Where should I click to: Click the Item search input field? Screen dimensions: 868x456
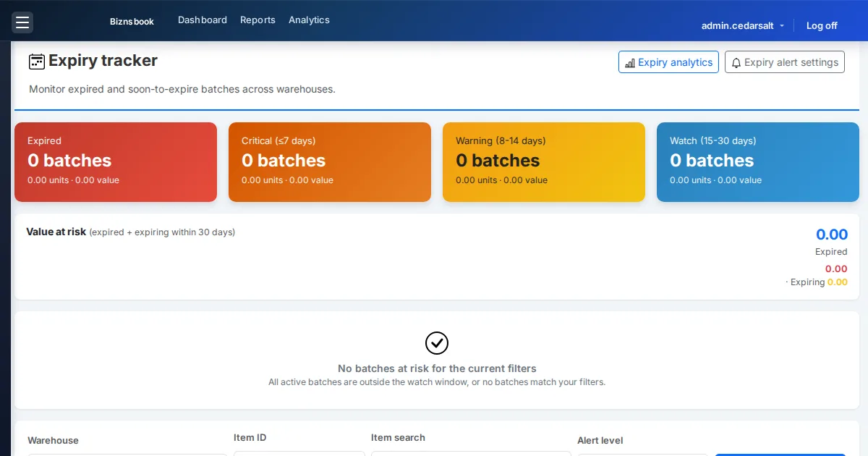point(471,453)
